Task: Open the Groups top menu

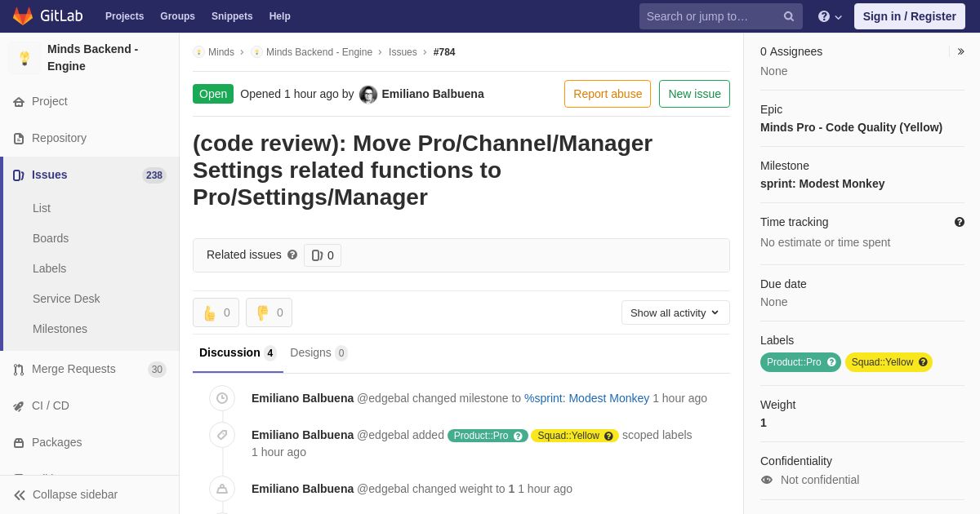Action: tap(177, 16)
